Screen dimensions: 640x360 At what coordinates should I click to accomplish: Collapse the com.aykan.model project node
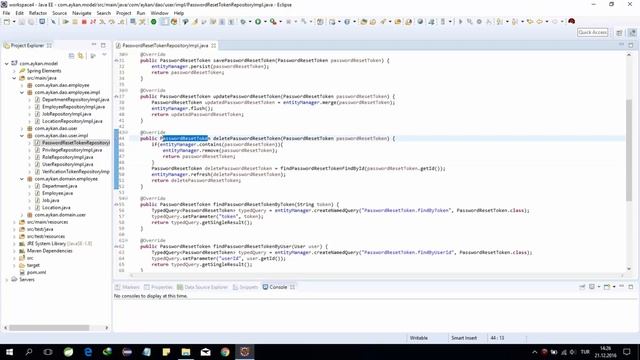[7, 64]
